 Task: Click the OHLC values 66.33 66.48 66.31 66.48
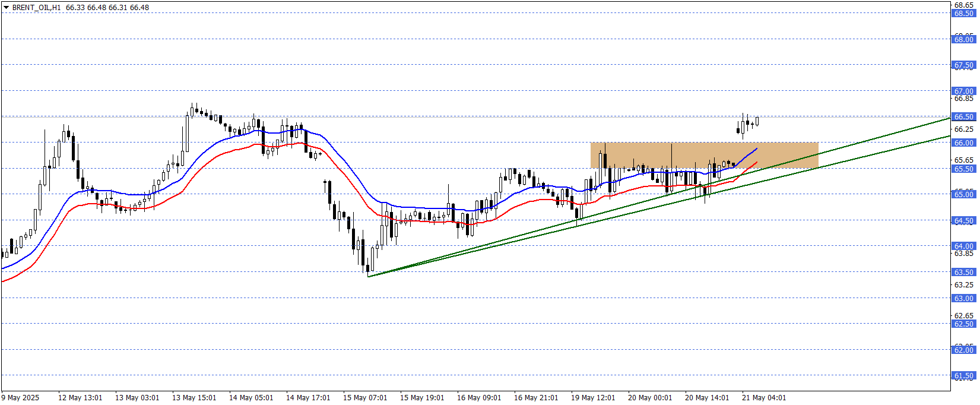[107, 8]
